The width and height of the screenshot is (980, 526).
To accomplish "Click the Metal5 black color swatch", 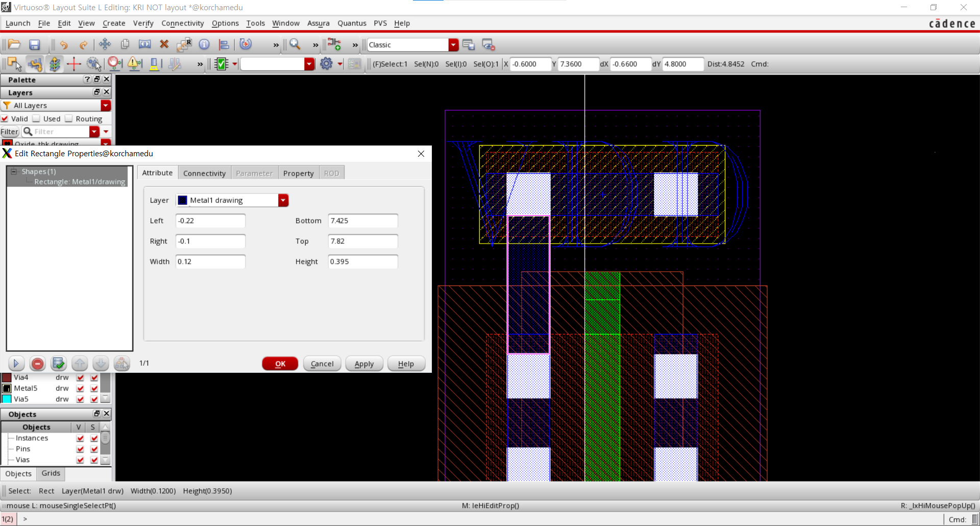I will pyautogui.click(x=7, y=388).
